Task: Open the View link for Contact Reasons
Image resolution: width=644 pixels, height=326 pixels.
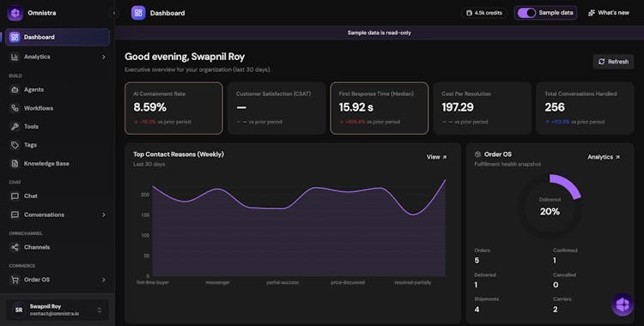Action: pos(436,157)
